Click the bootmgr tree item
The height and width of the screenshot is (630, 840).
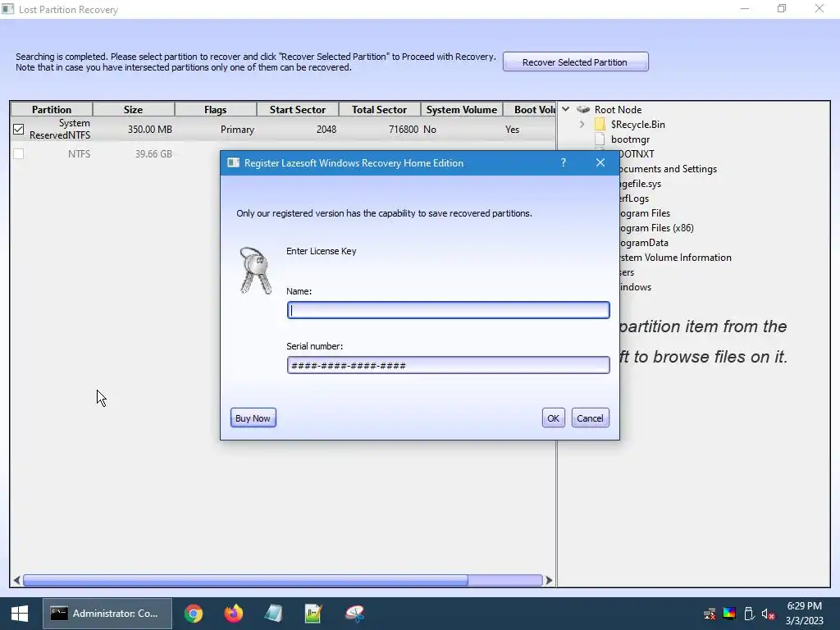tap(630, 139)
